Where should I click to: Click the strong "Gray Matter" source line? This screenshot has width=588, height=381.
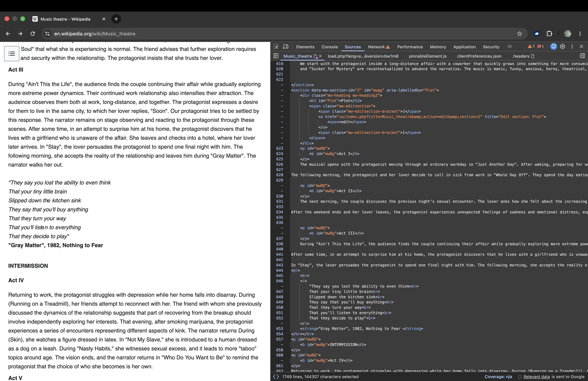pyautogui.click(x=362, y=328)
